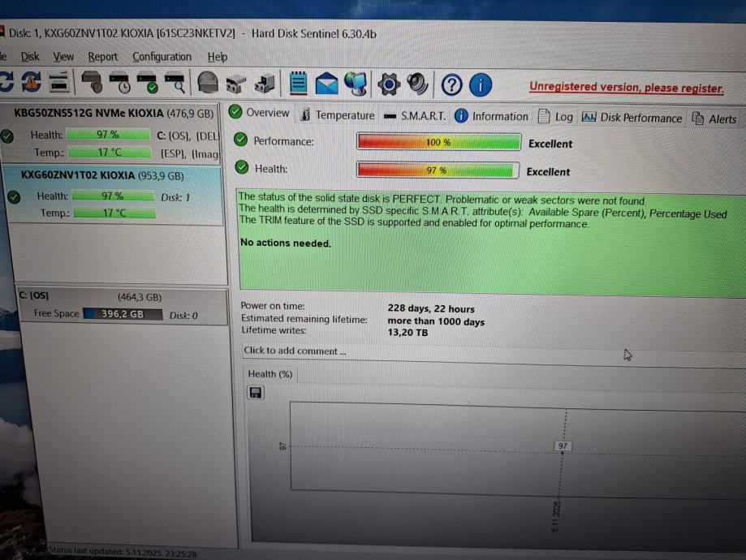Open the Disk menu

30,57
